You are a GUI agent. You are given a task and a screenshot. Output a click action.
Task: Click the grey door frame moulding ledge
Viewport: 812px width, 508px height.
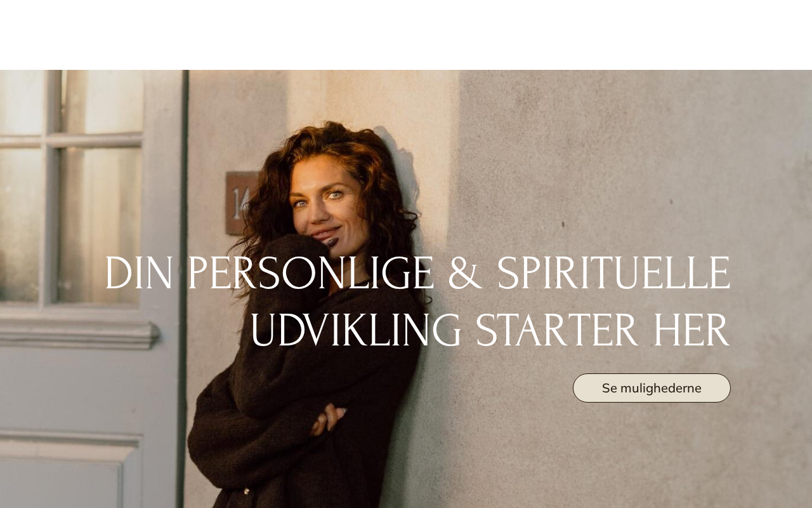point(79,333)
